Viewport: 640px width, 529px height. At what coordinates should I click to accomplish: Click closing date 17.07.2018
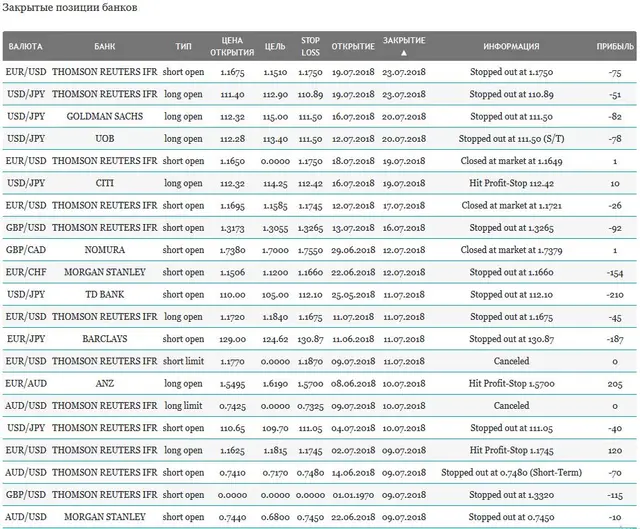click(404, 206)
